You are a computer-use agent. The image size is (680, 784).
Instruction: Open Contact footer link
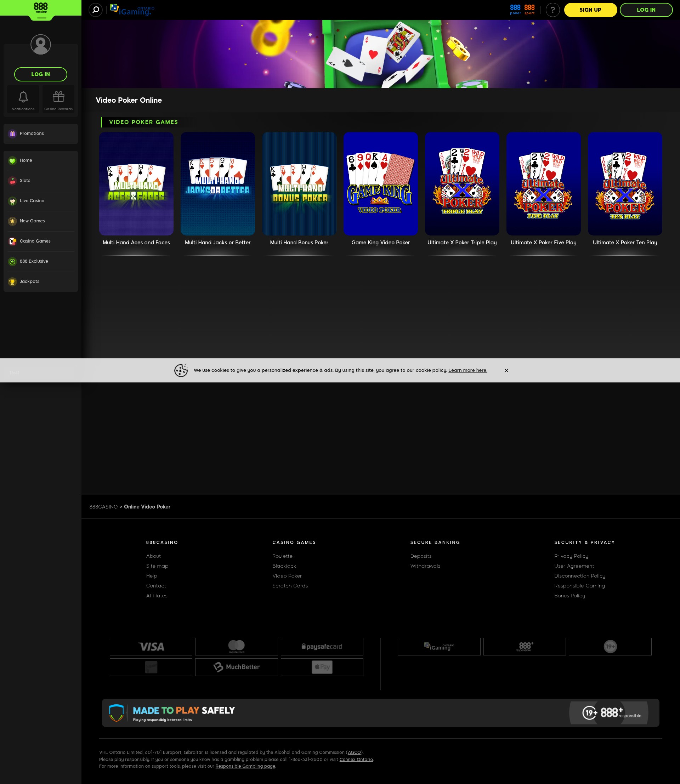156,586
